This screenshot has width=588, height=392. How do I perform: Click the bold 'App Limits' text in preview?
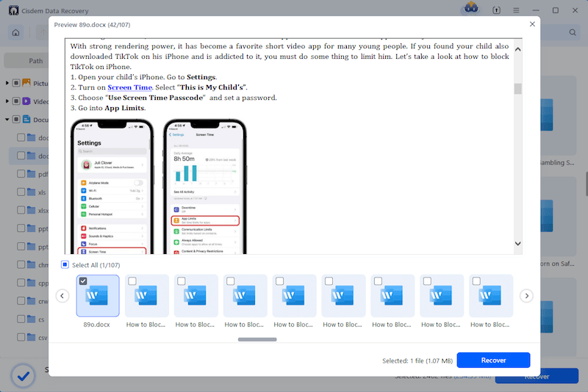pos(124,108)
